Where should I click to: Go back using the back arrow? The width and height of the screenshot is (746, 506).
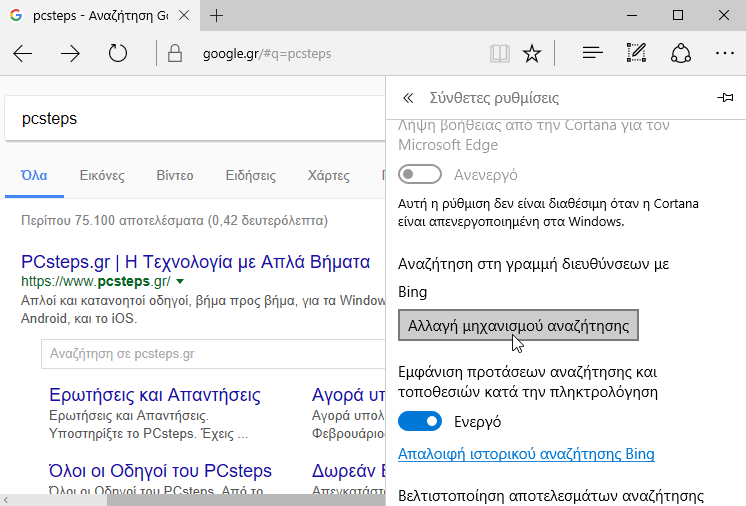tap(22, 54)
